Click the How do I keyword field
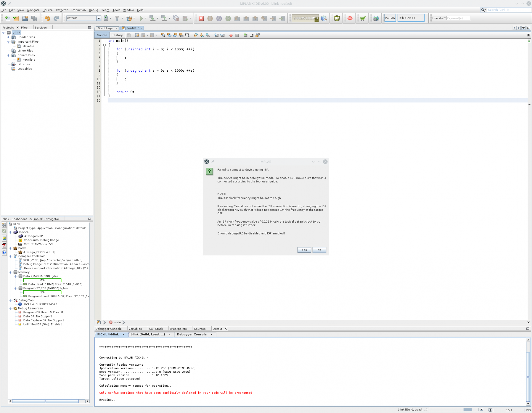This screenshot has height=413, width=532. point(458,18)
